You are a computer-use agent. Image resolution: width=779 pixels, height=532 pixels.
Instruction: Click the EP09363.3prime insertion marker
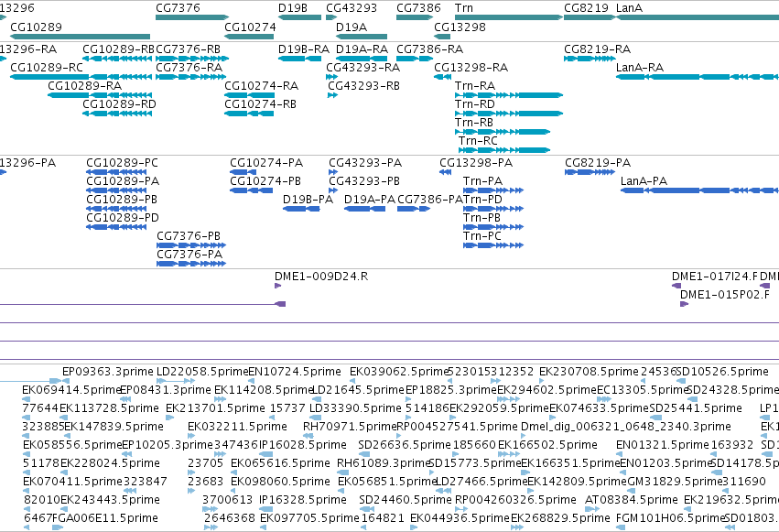click(66, 381)
